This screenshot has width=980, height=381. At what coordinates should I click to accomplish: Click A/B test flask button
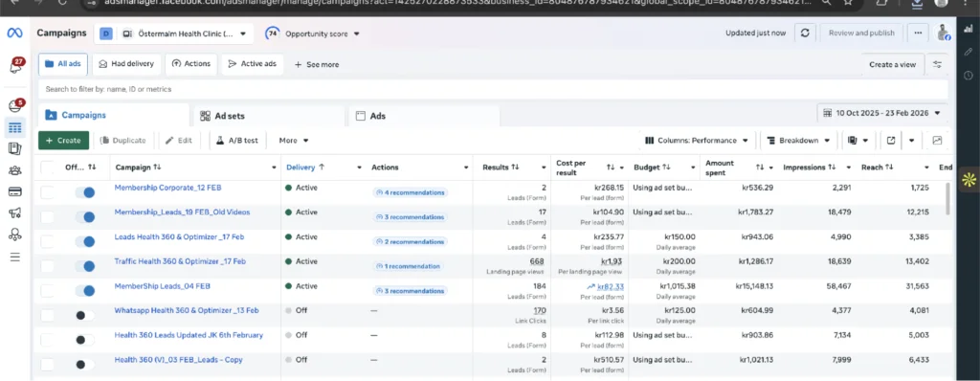(x=237, y=141)
